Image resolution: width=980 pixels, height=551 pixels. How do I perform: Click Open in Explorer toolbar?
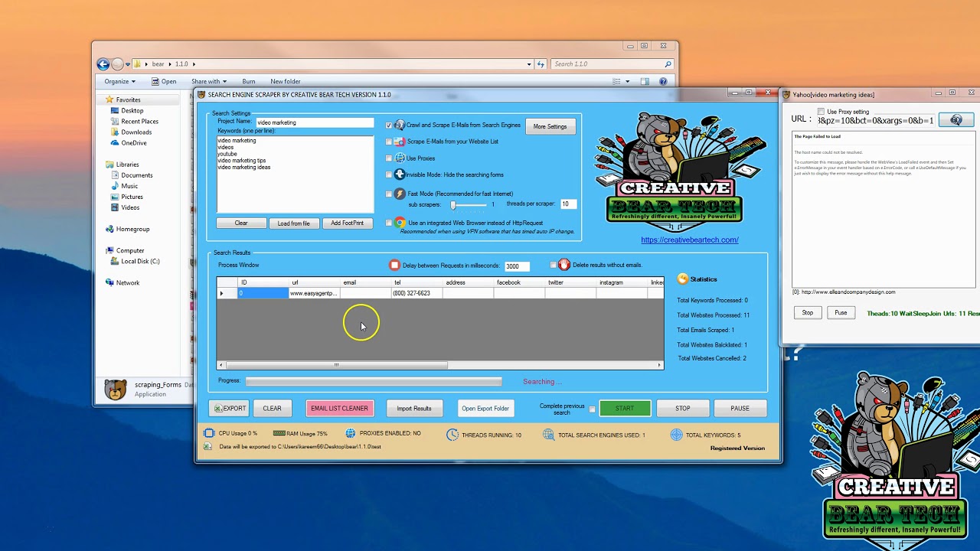[164, 81]
